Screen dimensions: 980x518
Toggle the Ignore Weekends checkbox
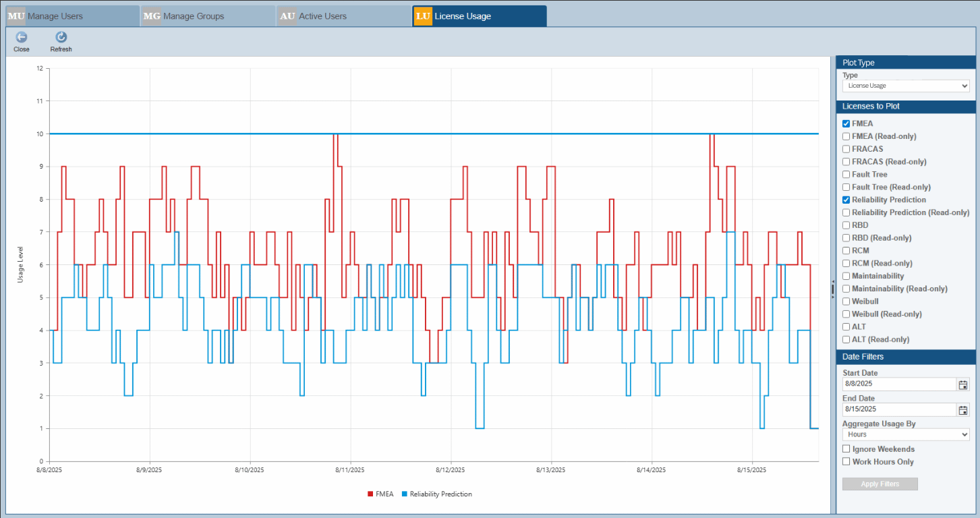846,449
